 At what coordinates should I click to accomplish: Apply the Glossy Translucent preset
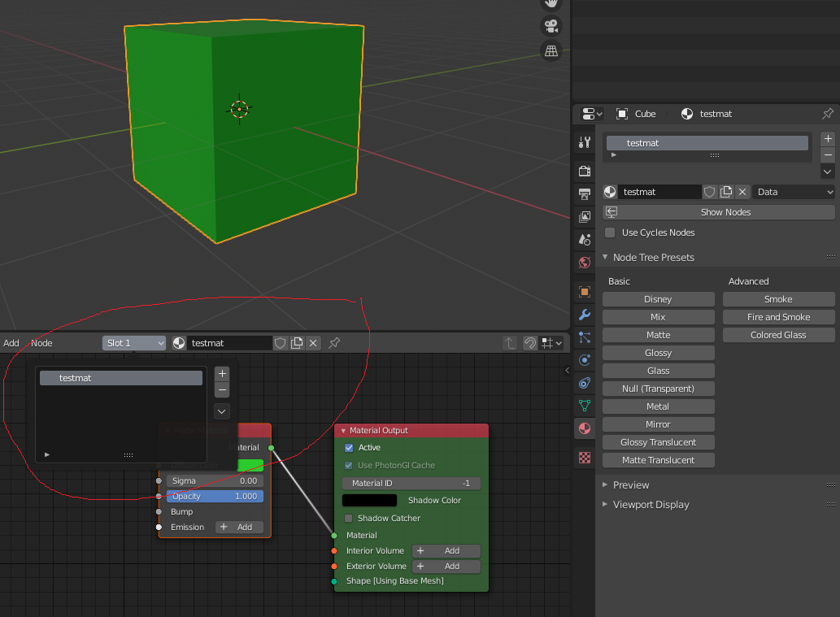click(x=658, y=442)
